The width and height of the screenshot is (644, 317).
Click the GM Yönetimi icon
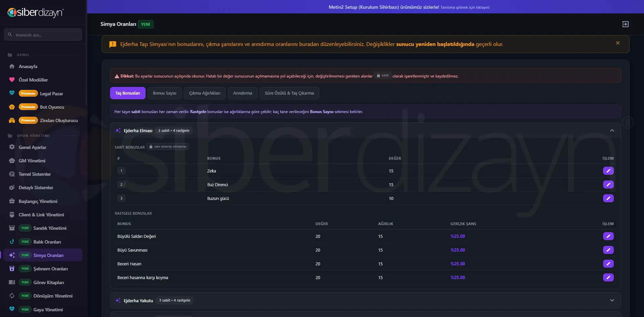coord(12,161)
